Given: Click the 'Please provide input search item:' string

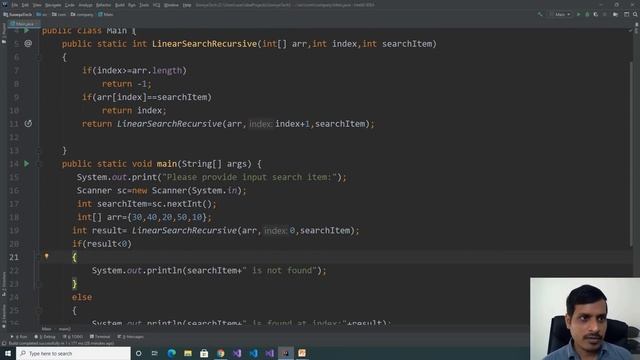Looking at the screenshot, I should click(250, 177).
